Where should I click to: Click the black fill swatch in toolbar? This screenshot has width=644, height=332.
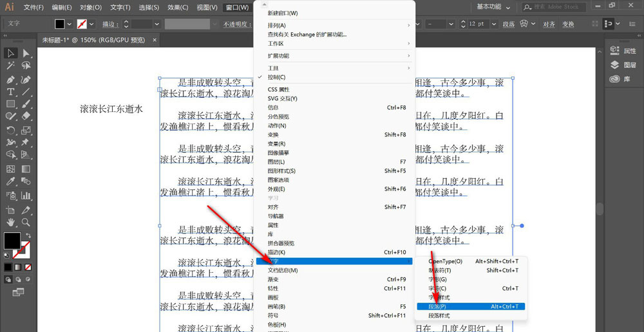(12, 241)
